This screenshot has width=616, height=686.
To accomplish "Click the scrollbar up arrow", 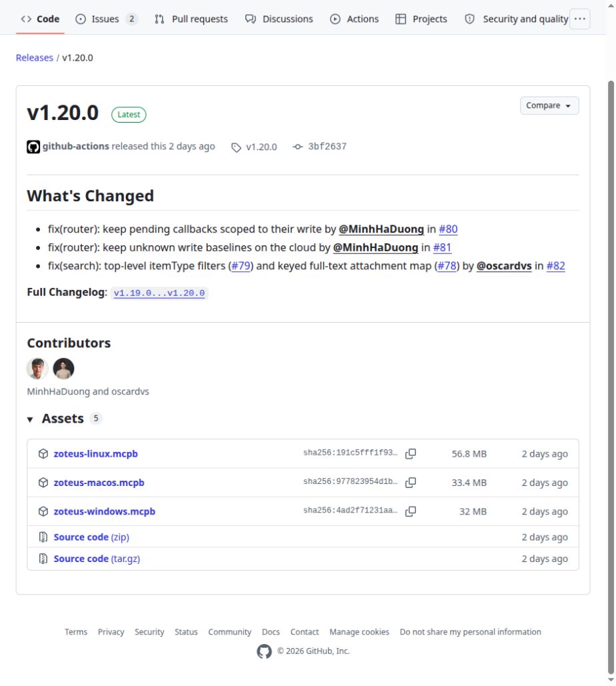I will 611,5.
